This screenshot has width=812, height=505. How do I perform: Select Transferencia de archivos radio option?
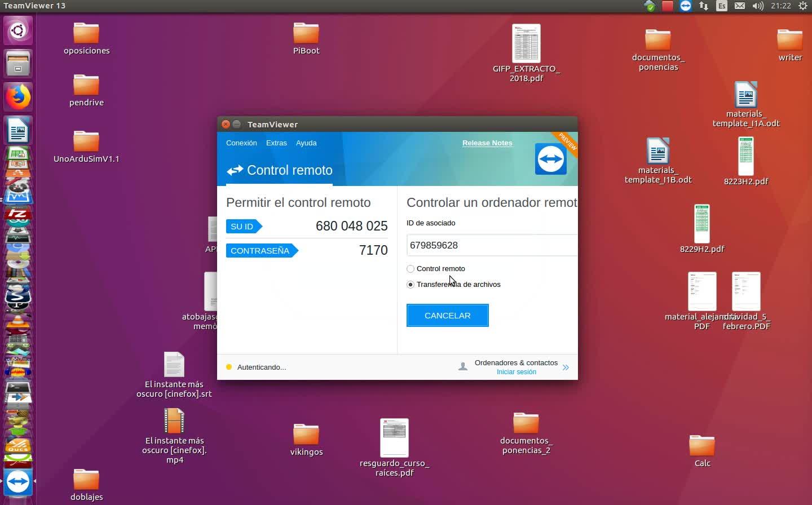(x=411, y=285)
